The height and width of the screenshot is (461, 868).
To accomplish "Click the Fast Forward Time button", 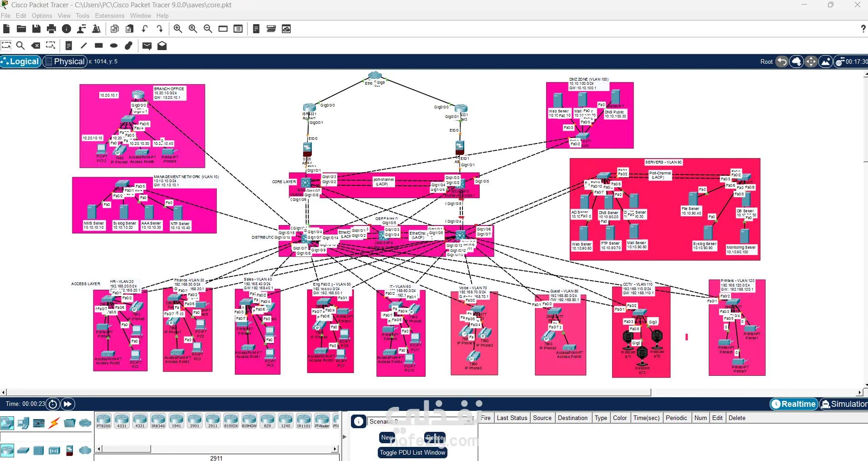I will (x=67, y=404).
